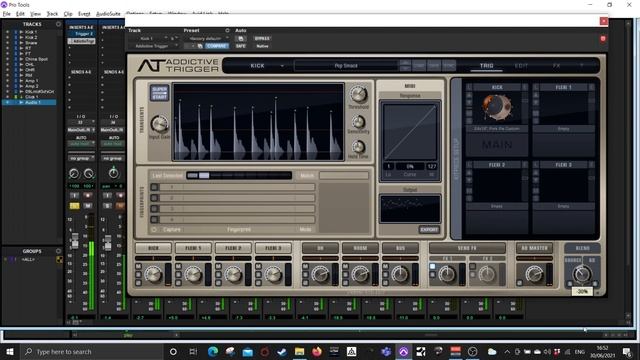The image size is (640, 360).
Task: Click the Cortana circle icon on taskbar
Action: pyautogui.click(x=173, y=351)
